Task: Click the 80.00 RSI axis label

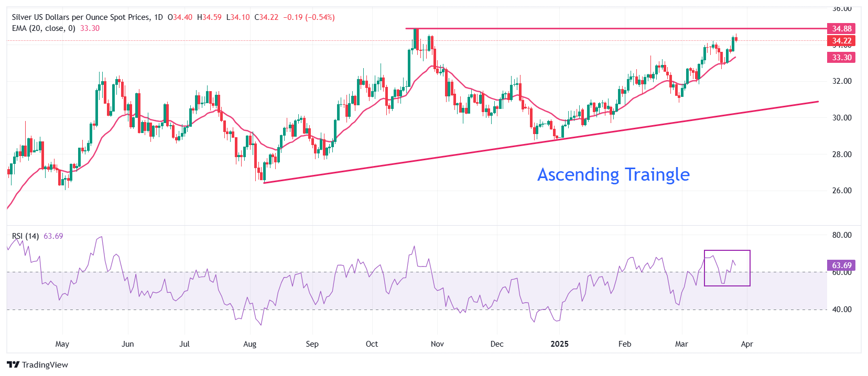Action: tap(842, 235)
